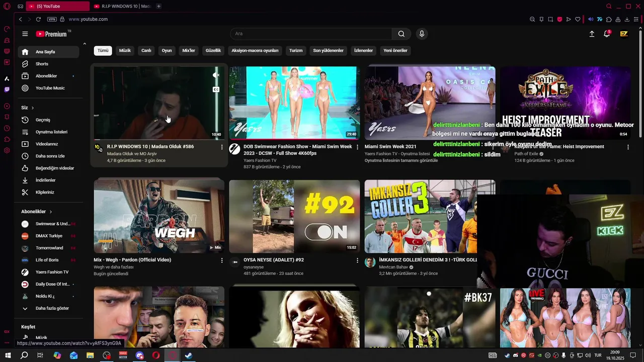
Task: Open Opera easy setup sliders icon
Action: [636, 19]
